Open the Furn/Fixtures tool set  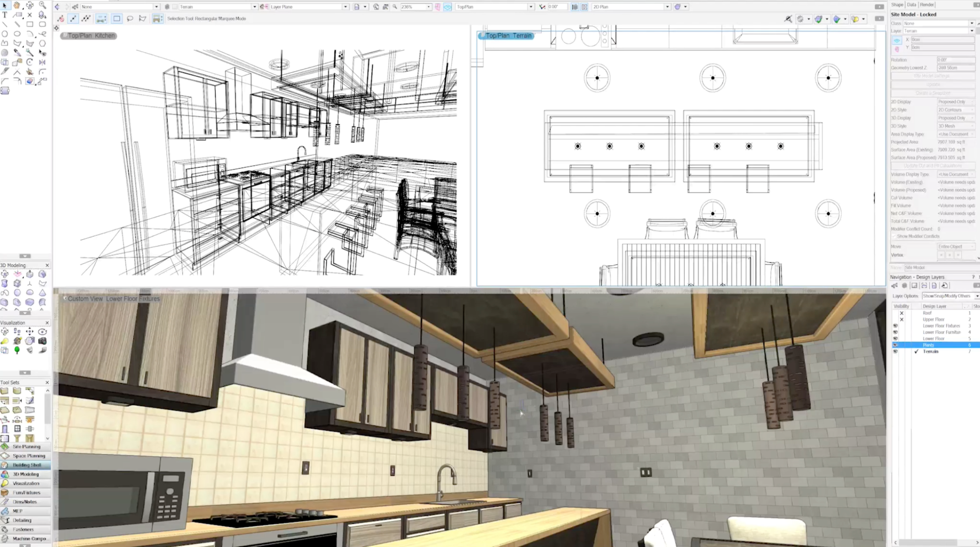[x=26, y=492]
